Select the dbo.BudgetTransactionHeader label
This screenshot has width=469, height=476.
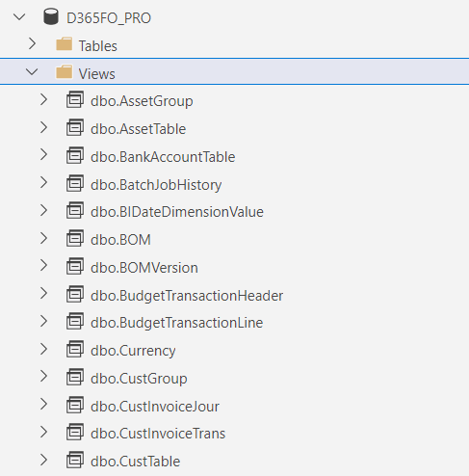(187, 296)
